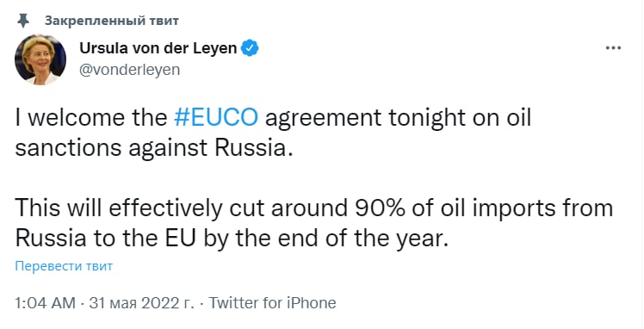This screenshot has height=329, width=644.
Task: Click the word 'sanctions' in the tweet text
Action: pyautogui.click(x=69, y=148)
